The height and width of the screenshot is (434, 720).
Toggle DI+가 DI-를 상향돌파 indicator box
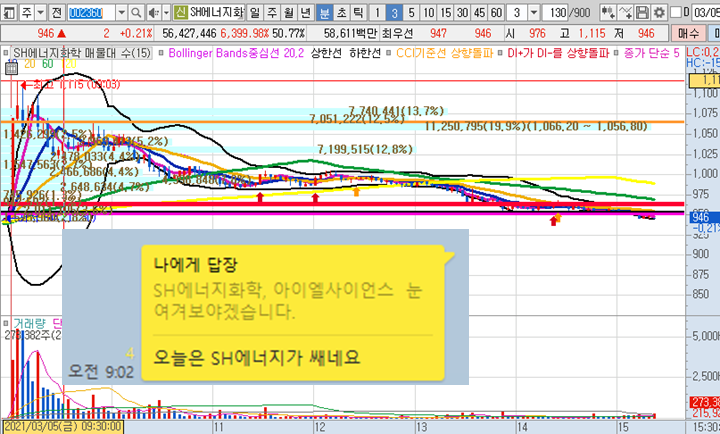point(501,53)
